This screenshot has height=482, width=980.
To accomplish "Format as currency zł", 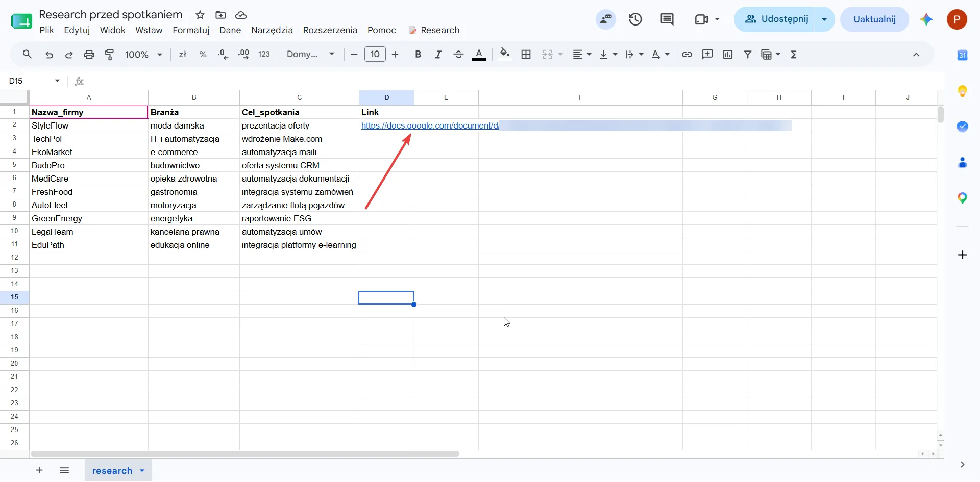I will click(x=183, y=55).
